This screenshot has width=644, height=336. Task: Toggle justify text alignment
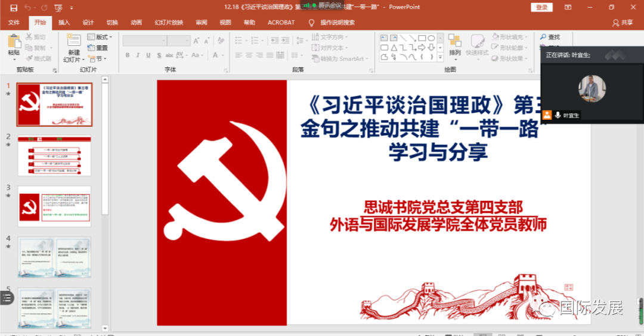(270, 55)
